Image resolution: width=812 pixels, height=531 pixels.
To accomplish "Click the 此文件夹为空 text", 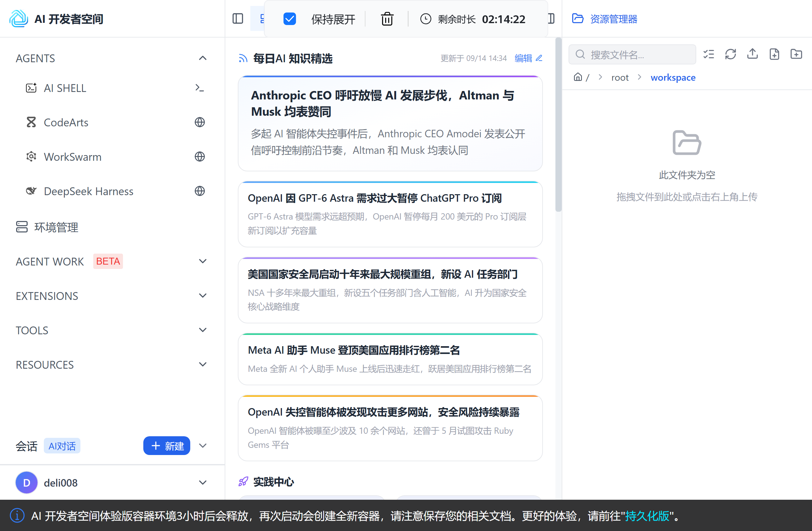I will click(687, 175).
